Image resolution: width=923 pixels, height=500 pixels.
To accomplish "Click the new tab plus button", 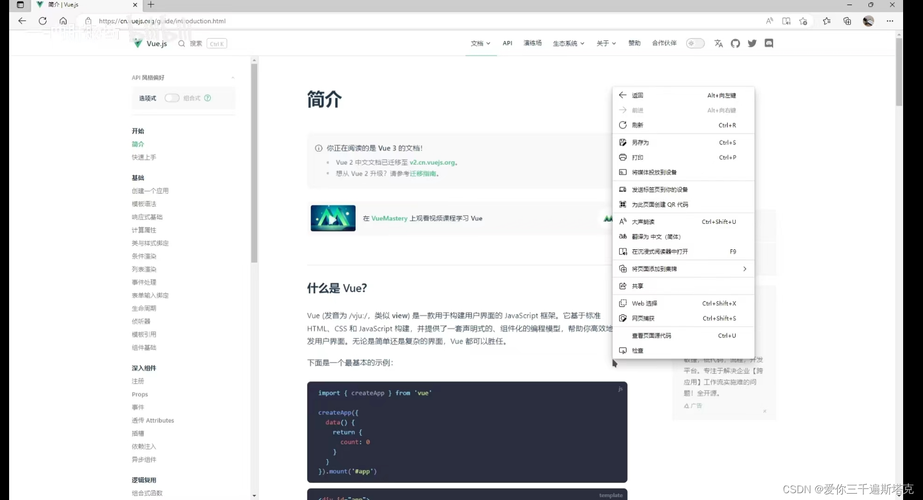I will (x=151, y=5).
